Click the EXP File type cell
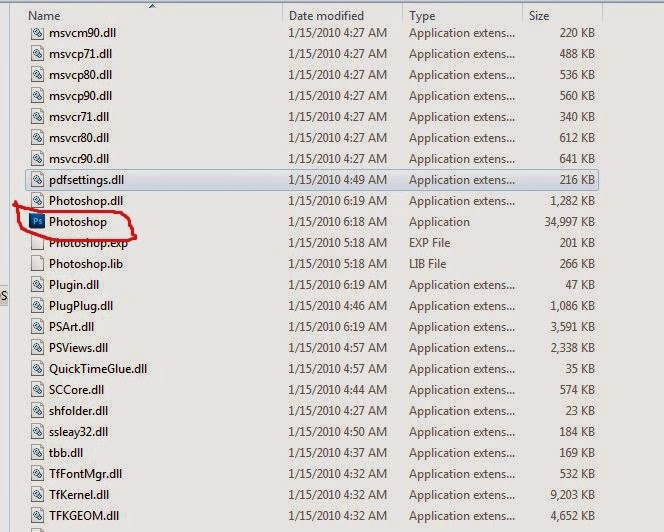The width and height of the screenshot is (664, 532). [x=429, y=243]
